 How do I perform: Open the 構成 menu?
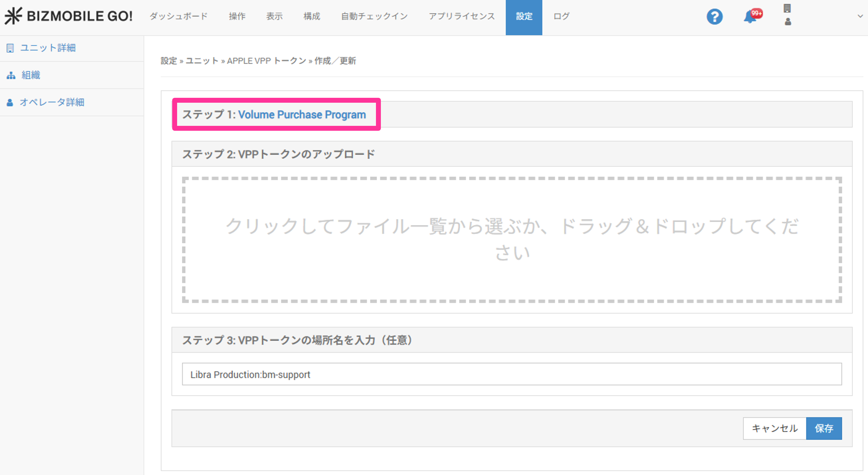pos(312,16)
